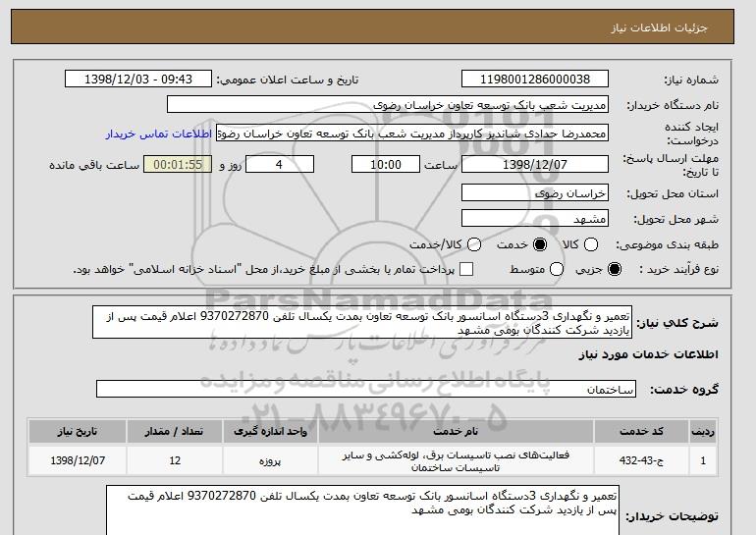
Task: Click the نوع فرآیند خرید label
Action: pyautogui.click(x=678, y=269)
